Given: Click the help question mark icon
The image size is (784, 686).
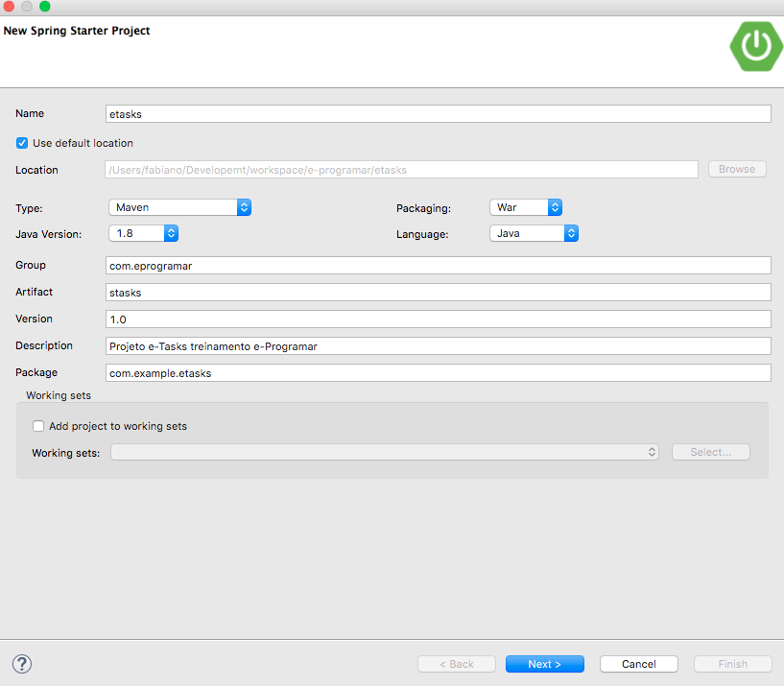Looking at the screenshot, I should (22, 664).
